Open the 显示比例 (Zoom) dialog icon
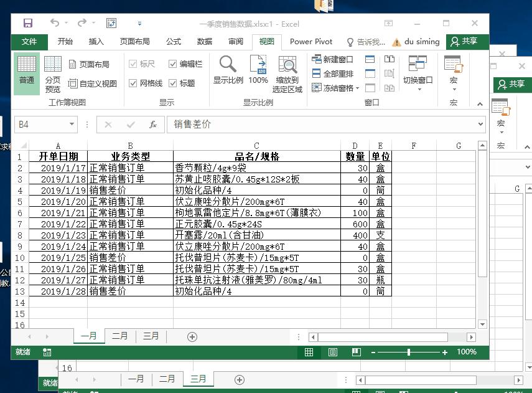Viewport: 532px width, 393px height. pyautogui.click(x=226, y=69)
